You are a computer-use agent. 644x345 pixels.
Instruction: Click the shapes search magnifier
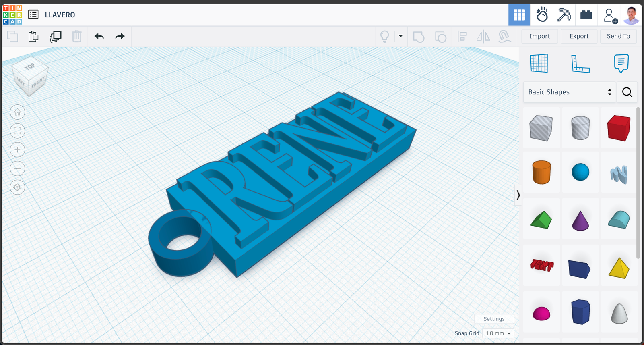(x=627, y=92)
